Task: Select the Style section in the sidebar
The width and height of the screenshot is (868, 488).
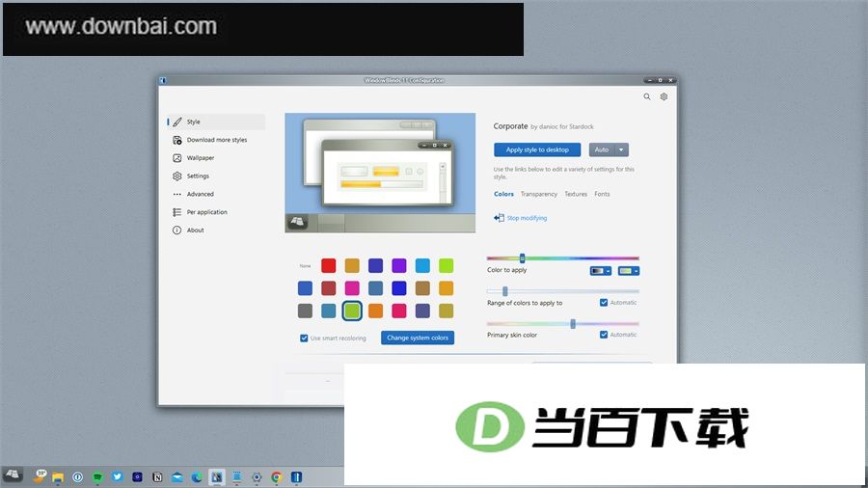Action: 216,122
